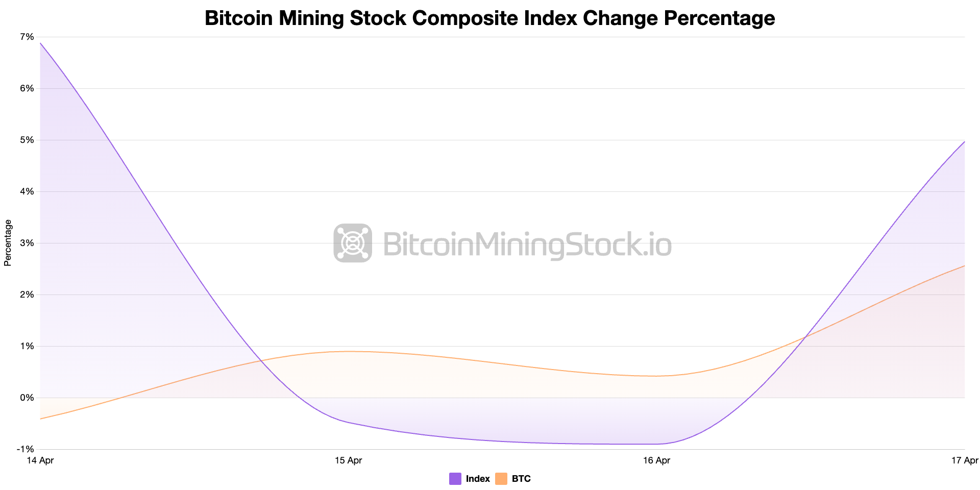Click the 14 Apr x-axis label
This screenshot has height=490, width=980.
pos(40,460)
